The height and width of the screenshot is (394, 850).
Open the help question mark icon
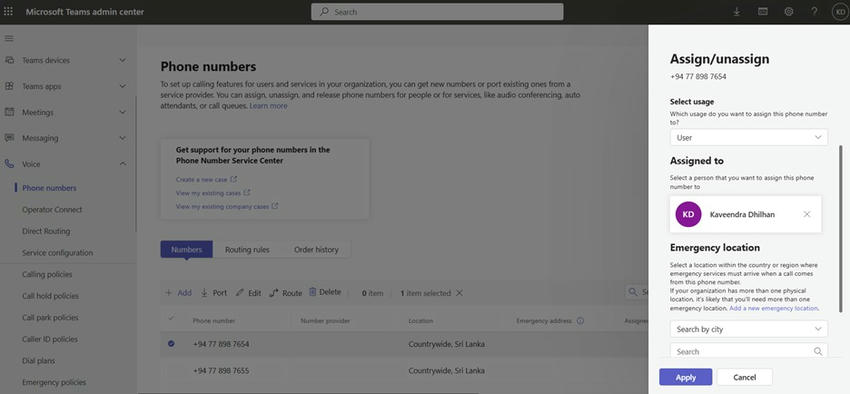[814, 11]
